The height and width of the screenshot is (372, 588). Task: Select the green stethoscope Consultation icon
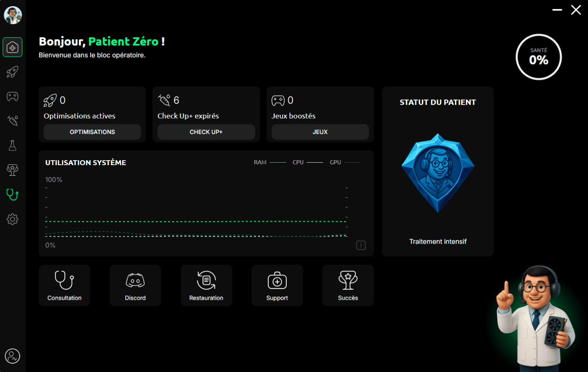[12, 195]
